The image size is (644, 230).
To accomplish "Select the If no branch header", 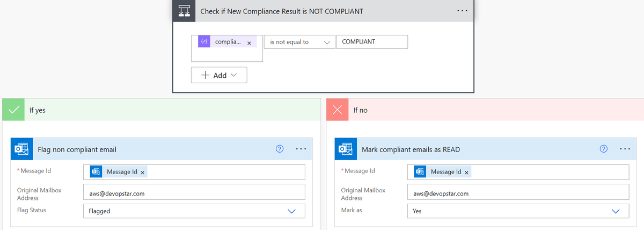I will tap(483, 110).
